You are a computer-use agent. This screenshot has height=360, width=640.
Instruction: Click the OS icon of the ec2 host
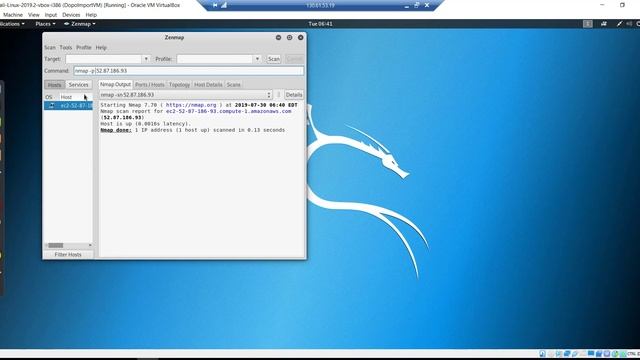click(51, 106)
